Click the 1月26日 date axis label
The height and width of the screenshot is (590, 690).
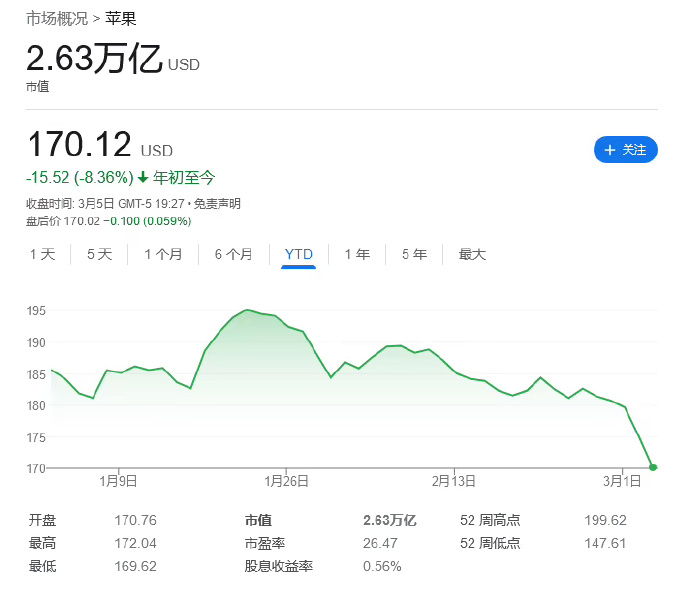pyautogui.click(x=286, y=481)
